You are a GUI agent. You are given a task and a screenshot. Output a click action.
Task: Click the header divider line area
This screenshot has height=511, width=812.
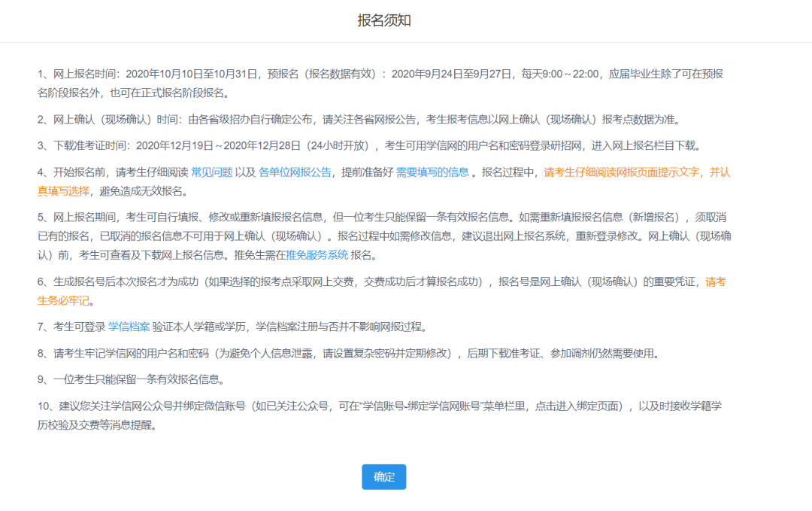pos(406,41)
